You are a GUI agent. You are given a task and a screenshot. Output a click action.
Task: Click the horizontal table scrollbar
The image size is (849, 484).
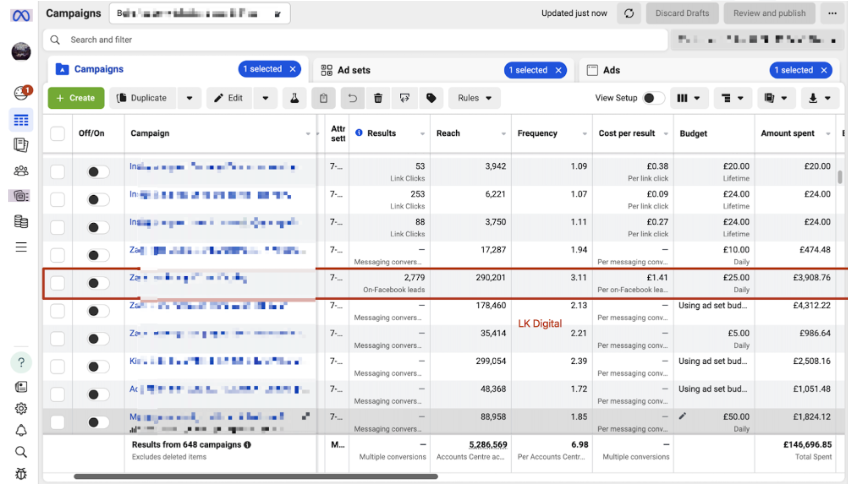tap(256, 477)
